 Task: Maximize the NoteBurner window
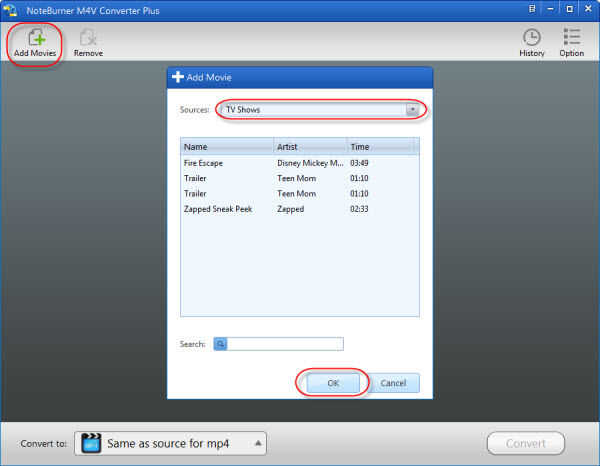pyautogui.click(x=569, y=9)
